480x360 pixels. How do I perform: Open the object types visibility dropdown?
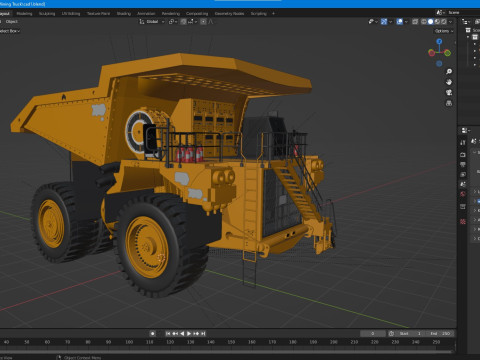click(373, 22)
